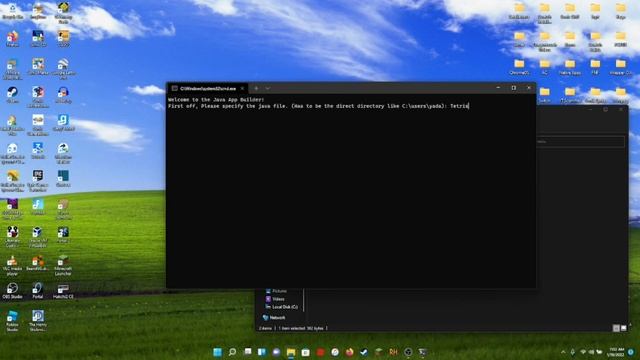This screenshot has width=640, height=360.
Task: Open taskbar Search
Action: (x=232, y=352)
